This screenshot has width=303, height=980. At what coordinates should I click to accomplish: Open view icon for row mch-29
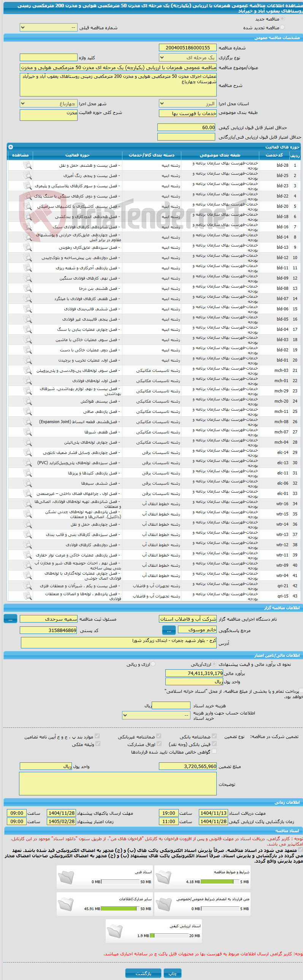[x=27, y=391]
